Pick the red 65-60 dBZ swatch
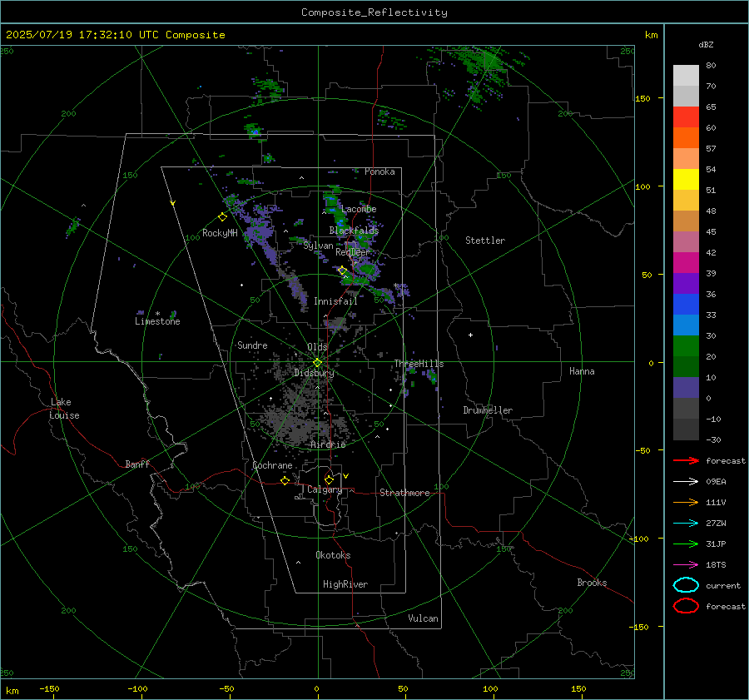This screenshot has height=700, width=749. (x=686, y=117)
